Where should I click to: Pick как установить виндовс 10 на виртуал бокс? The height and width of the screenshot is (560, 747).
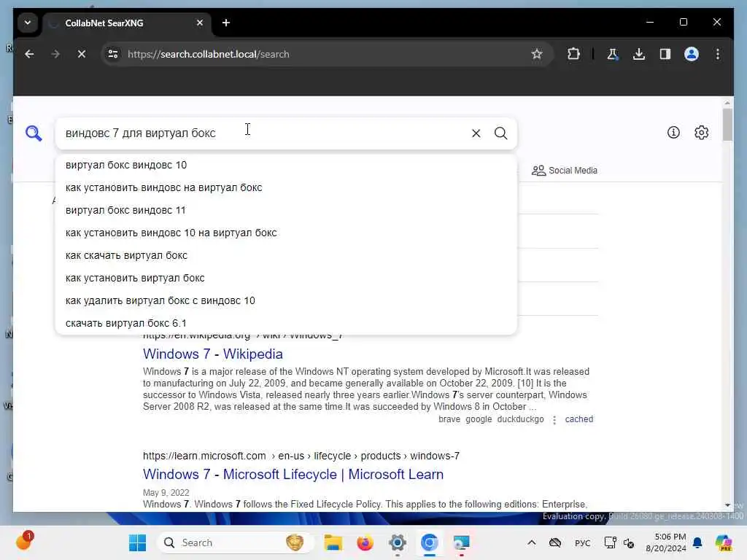click(x=286, y=233)
